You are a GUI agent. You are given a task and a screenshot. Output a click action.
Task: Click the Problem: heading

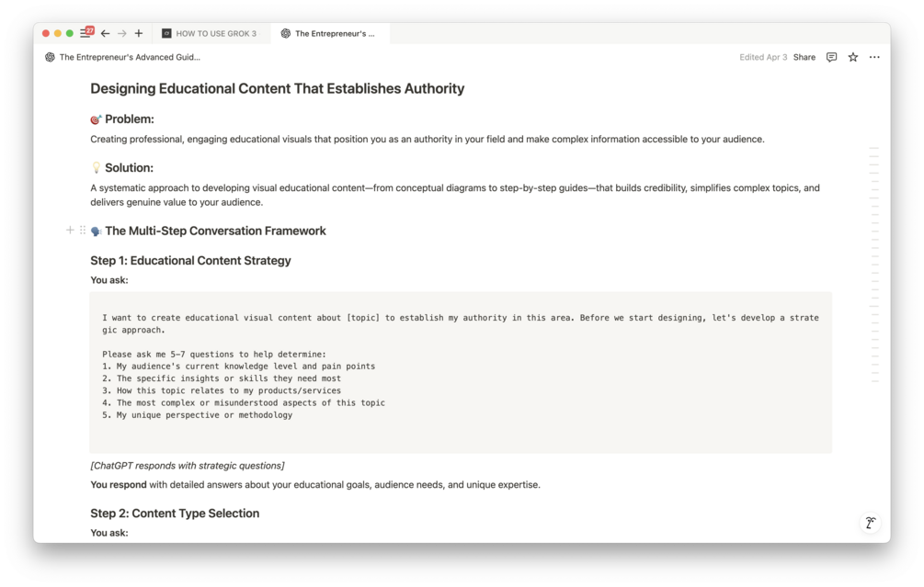(x=129, y=119)
